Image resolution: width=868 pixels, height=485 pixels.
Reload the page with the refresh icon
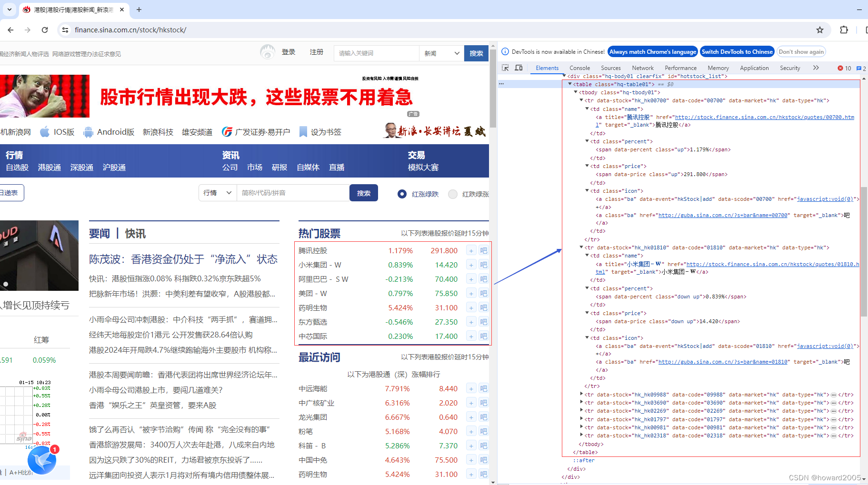pyautogui.click(x=45, y=30)
